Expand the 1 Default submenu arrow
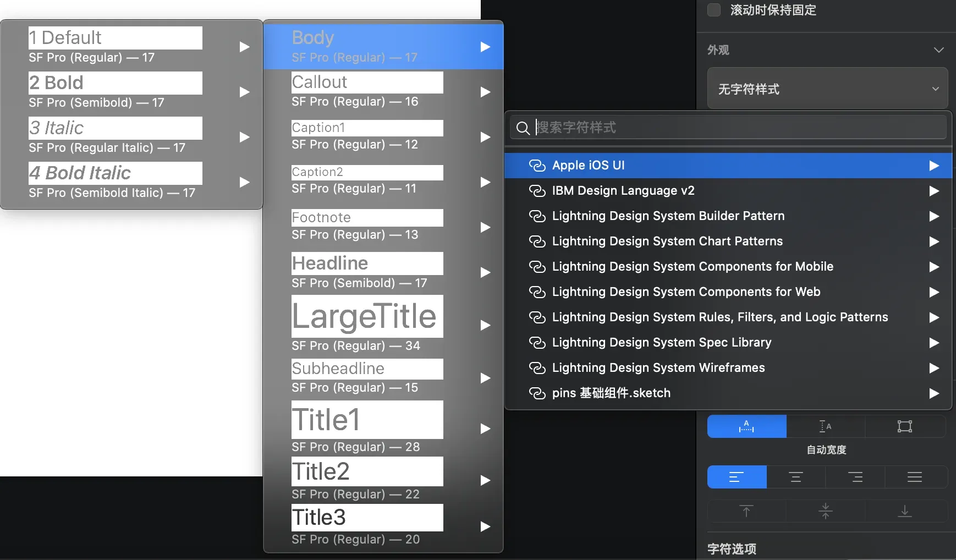Screen dimensions: 956x560 click(245, 47)
